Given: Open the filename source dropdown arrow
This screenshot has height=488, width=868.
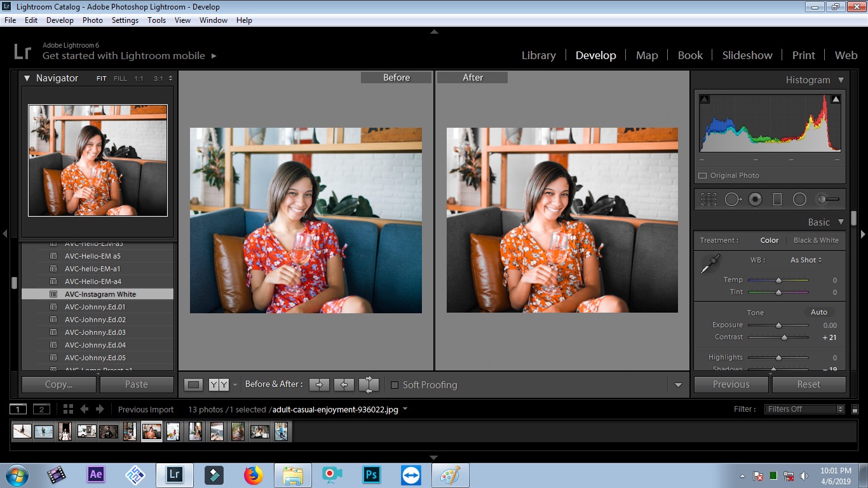Looking at the screenshot, I should [405, 409].
